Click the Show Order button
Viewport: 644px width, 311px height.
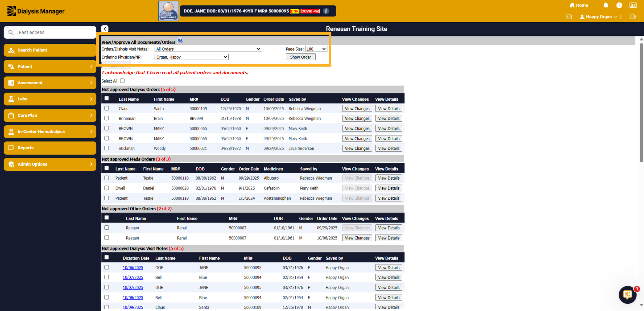coord(301,57)
